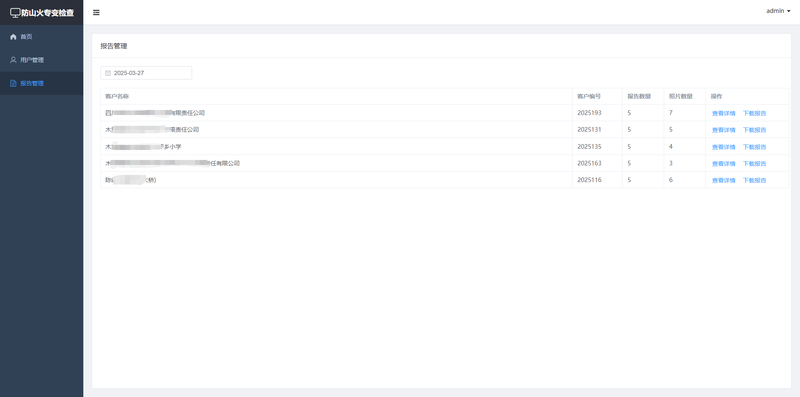View details for customer 2025193

(x=723, y=113)
